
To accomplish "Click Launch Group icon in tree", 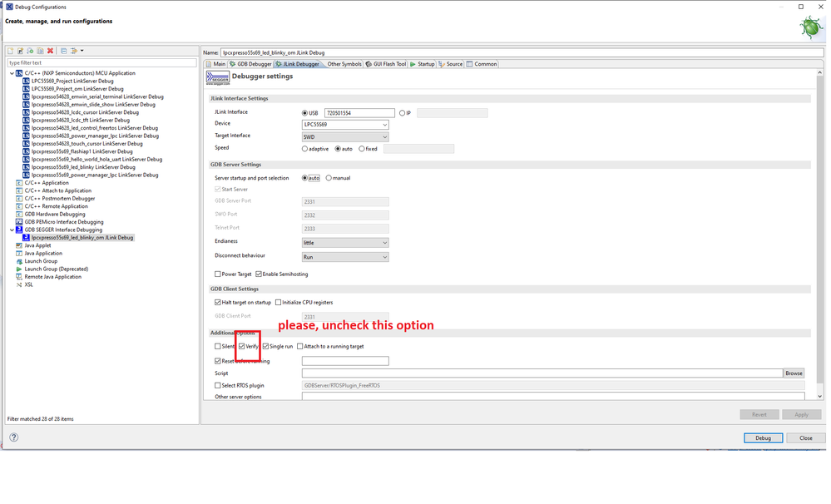I will [19, 261].
